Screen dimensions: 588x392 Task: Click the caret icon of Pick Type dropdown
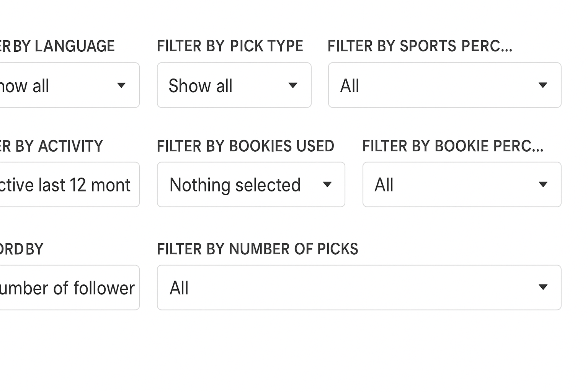[x=293, y=85]
